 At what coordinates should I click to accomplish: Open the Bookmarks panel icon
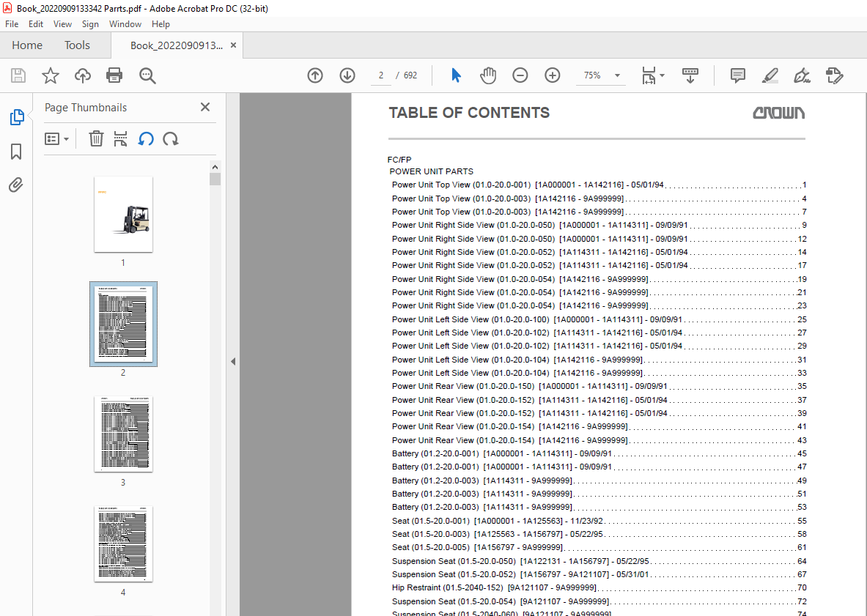16,152
